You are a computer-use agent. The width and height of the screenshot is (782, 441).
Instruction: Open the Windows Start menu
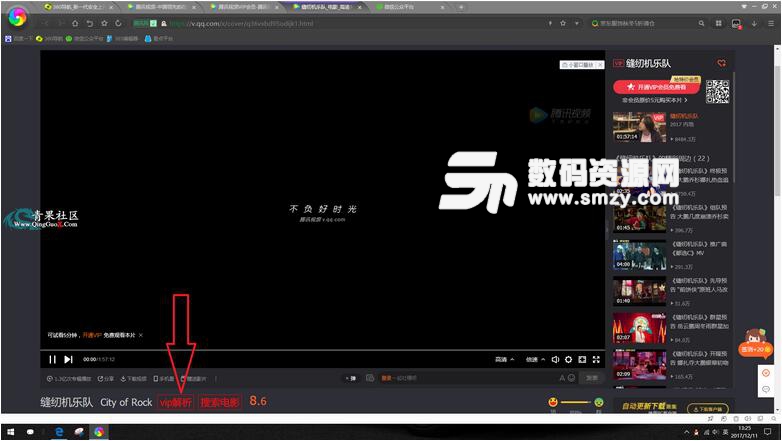10,432
